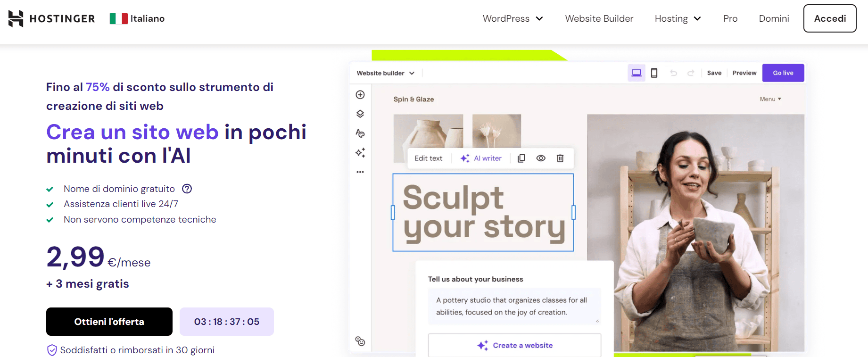
Task: Go to Website Builder nav item
Action: coord(599,18)
